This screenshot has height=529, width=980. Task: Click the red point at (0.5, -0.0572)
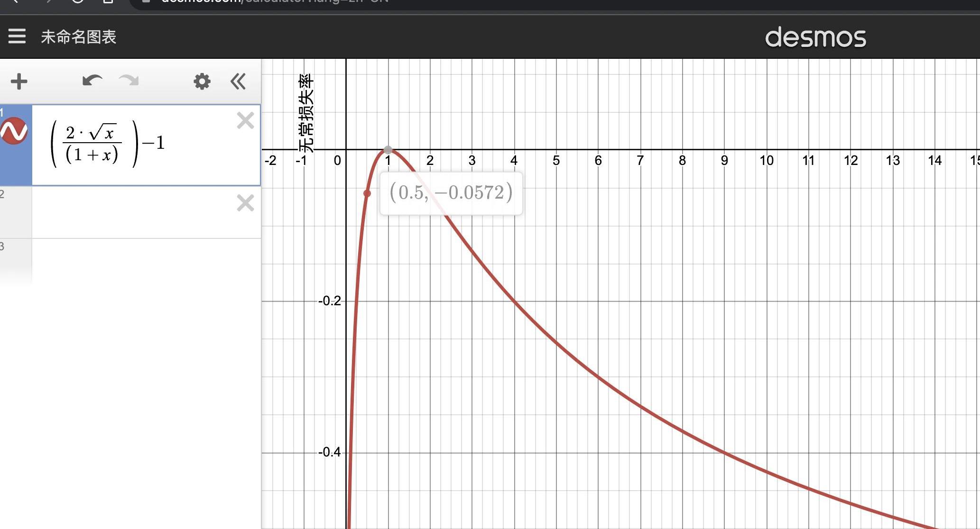point(367,193)
